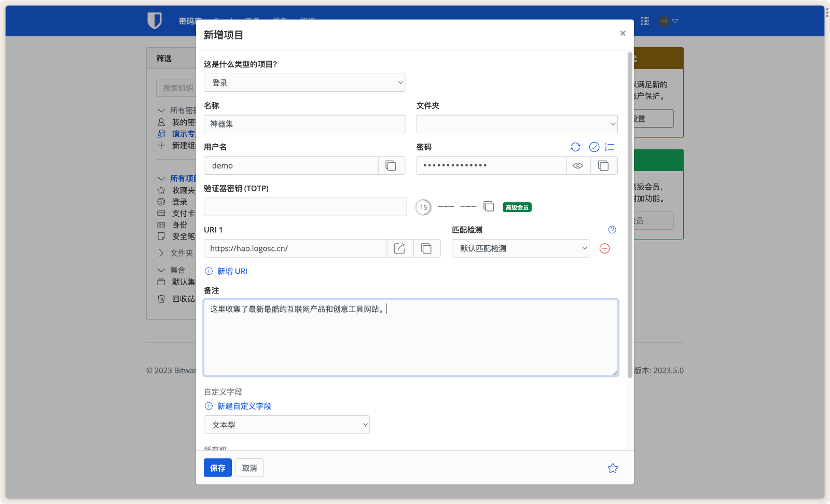
Task: Regenerate the password with the refresh icon
Action: pos(575,147)
